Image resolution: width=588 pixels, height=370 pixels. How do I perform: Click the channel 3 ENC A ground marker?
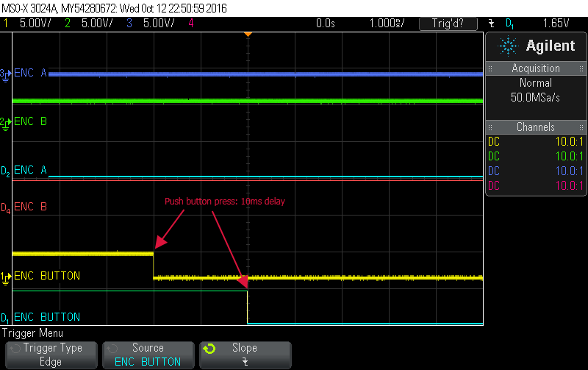[x=6, y=74]
